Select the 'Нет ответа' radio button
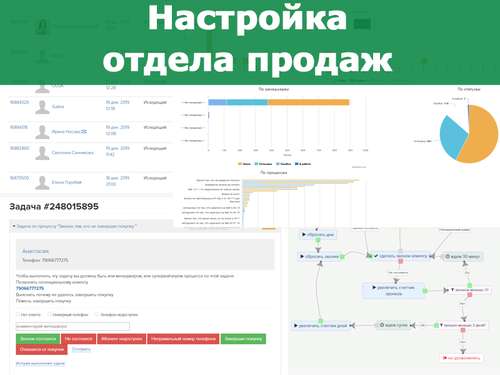The height and width of the screenshot is (375, 500). tap(18, 314)
